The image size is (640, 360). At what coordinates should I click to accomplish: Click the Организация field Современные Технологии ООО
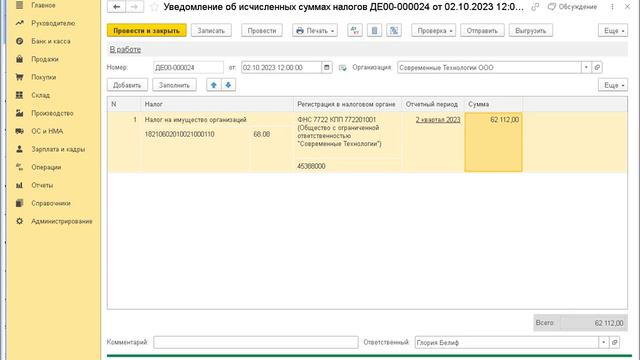[489, 67]
